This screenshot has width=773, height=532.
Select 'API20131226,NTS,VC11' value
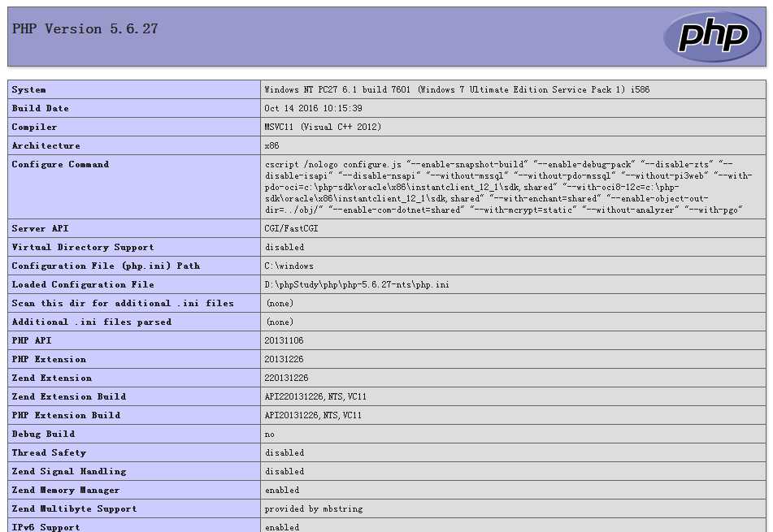point(313,415)
